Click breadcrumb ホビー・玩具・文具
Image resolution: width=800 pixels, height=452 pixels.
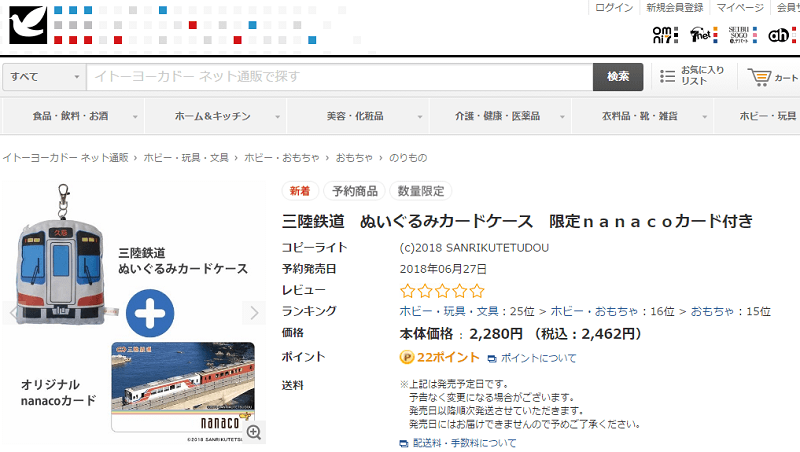click(x=186, y=158)
